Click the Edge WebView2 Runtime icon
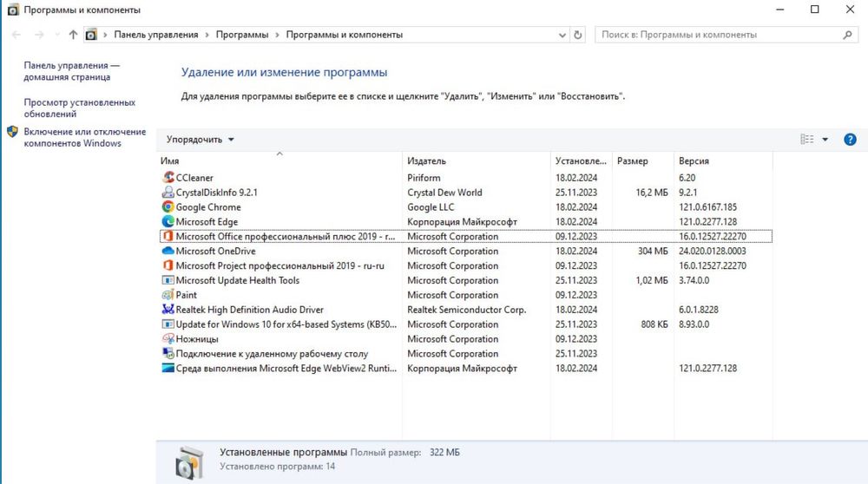The width and height of the screenshot is (868, 484). click(x=168, y=369)
